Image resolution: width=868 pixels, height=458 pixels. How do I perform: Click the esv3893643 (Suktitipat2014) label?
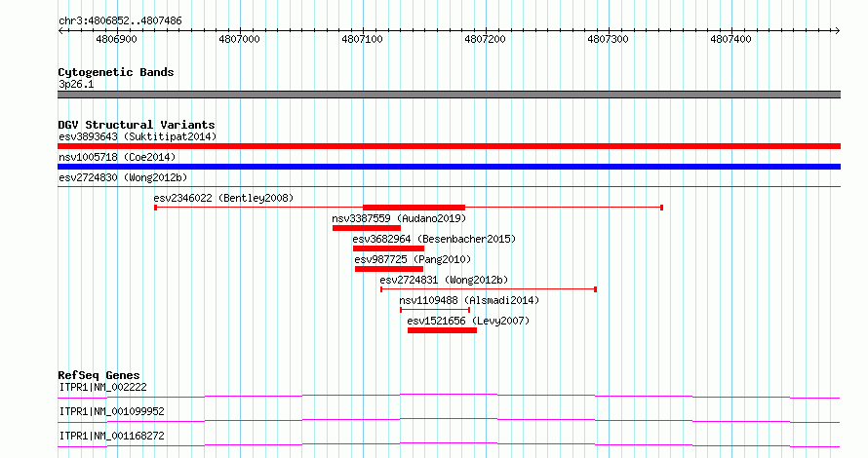pyautogui.click(x=138, y=136)
